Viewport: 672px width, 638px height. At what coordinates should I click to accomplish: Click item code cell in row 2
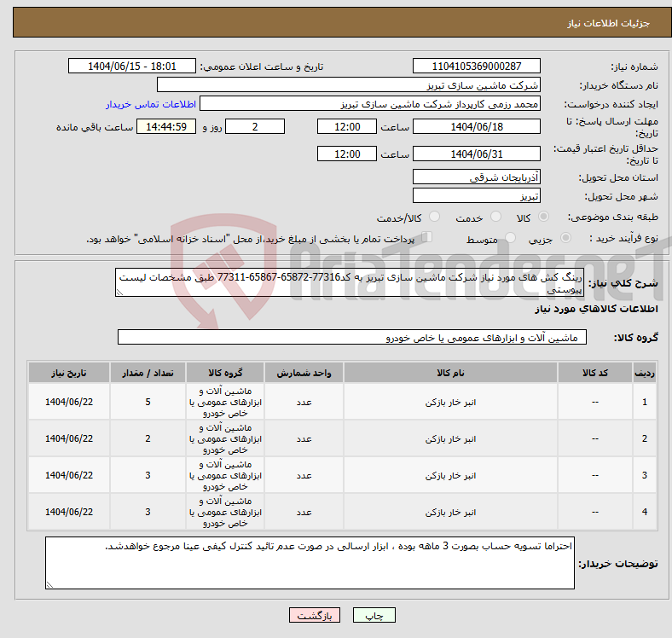(595, 438)
